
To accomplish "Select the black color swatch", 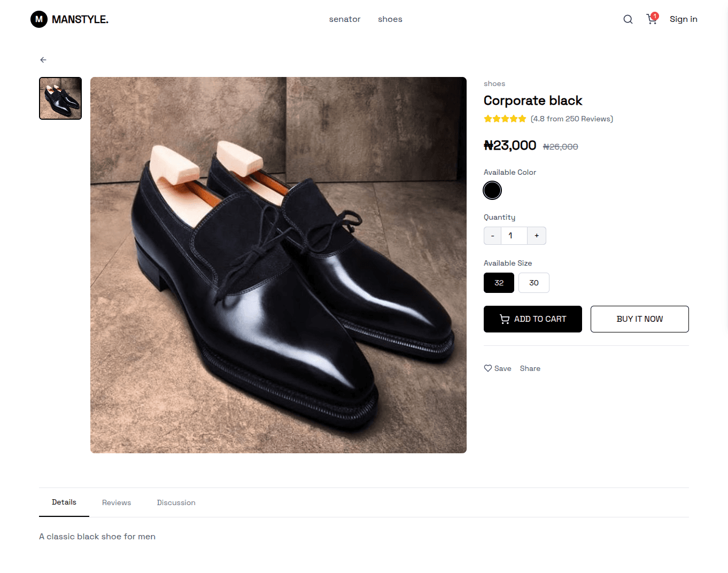I will [492, 190].
